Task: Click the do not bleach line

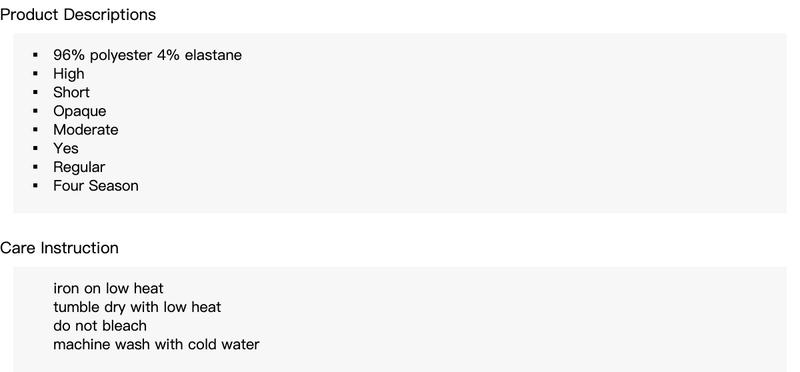Action: [100, 326]
